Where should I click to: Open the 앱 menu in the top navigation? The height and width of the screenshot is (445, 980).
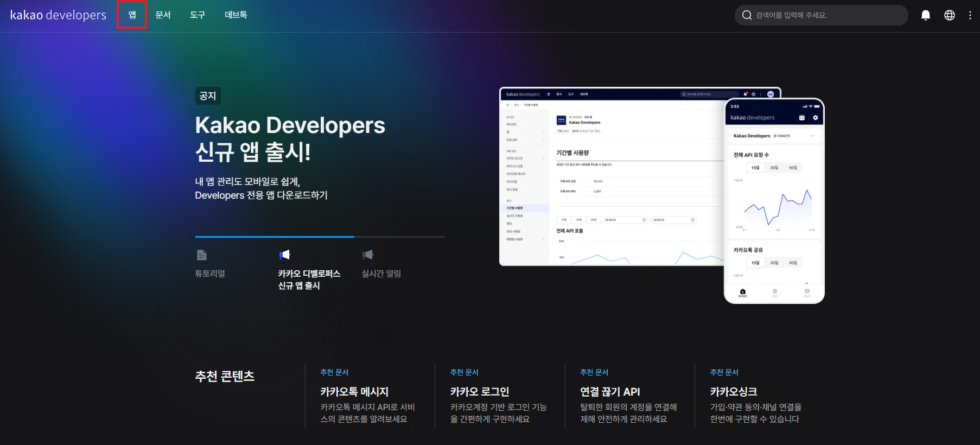[x=132, y=15]
